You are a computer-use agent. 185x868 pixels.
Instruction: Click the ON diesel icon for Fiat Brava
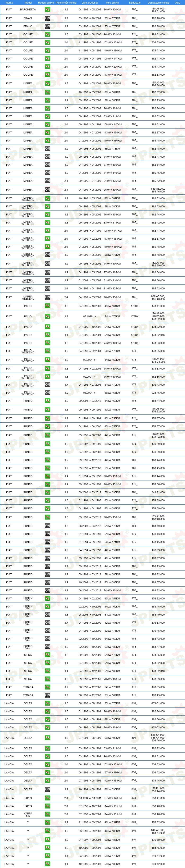pyautogui.click(x=47, y=18)
